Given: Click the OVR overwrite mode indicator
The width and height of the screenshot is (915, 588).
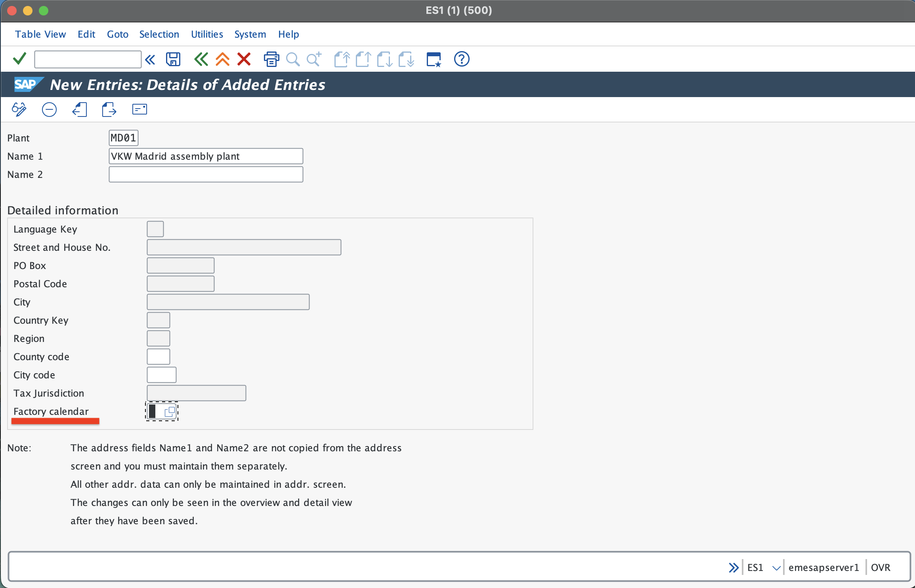Looking at the screenshot, I should 880,568.
